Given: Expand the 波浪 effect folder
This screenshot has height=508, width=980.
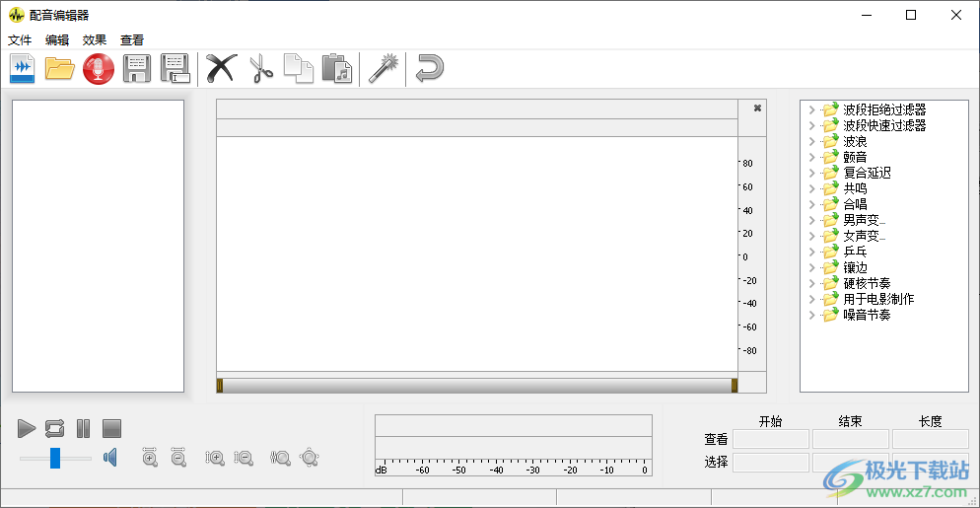Looking at the screenshot, I should (811, 142).
